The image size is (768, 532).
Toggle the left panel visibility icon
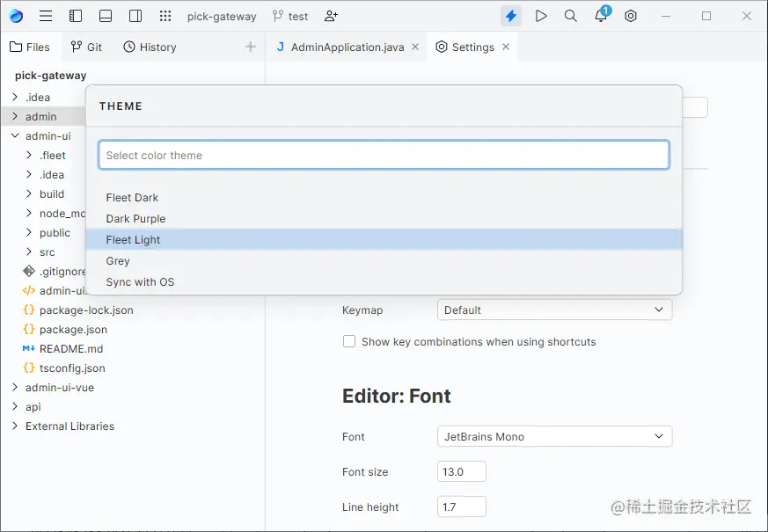pos(76,16)
